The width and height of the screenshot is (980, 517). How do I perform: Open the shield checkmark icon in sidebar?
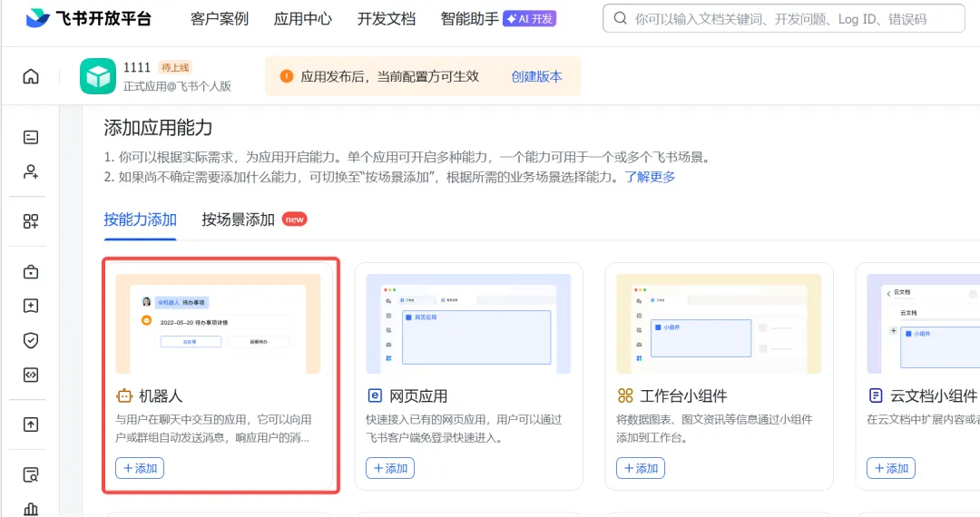[31, 340]
